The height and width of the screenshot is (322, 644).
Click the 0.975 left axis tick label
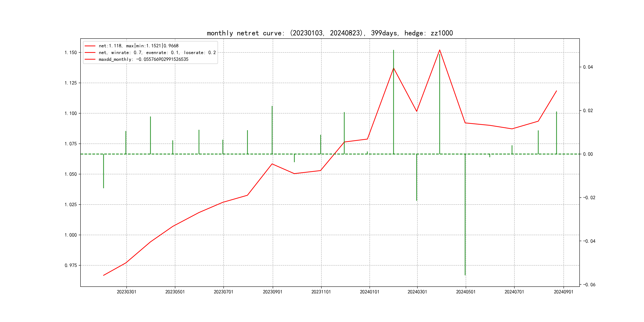[71, 265]
